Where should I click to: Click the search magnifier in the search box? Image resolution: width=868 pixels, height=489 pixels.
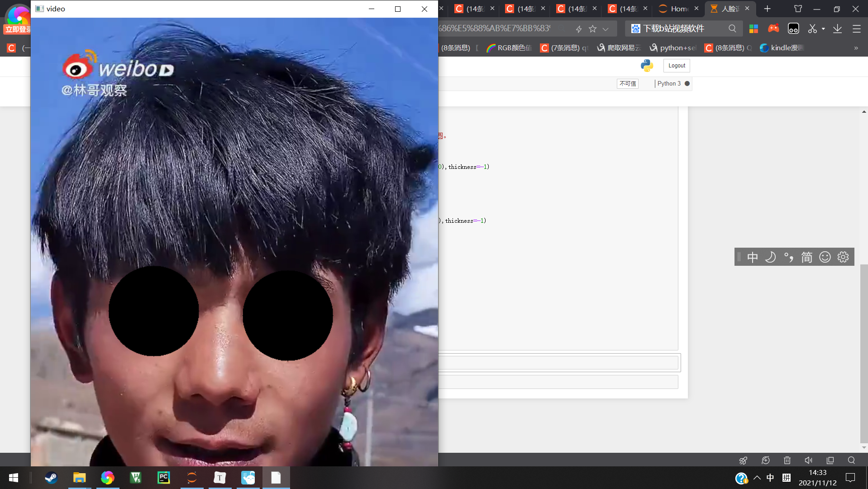[732, 29]
